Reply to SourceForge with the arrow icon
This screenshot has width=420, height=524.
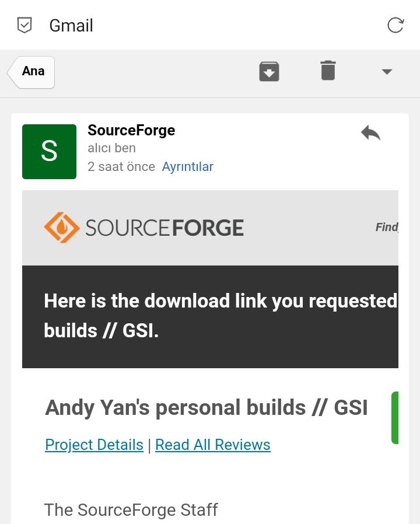point(370,133)
